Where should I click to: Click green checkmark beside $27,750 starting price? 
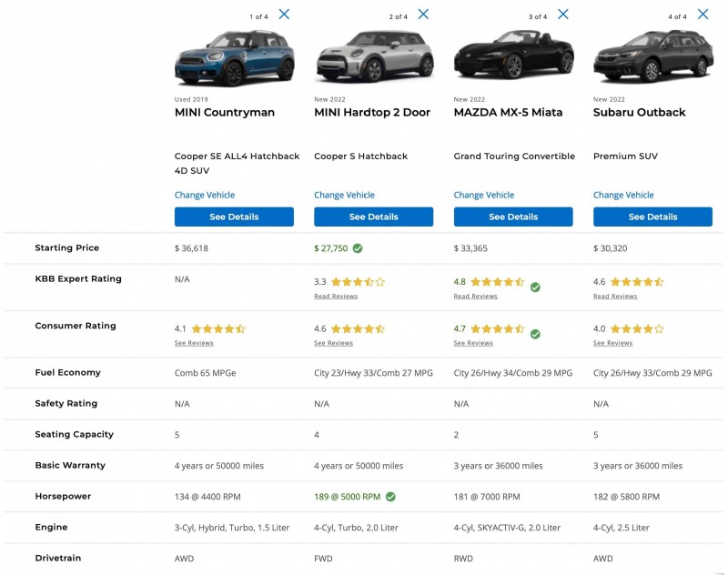click(x=358, y=248)
